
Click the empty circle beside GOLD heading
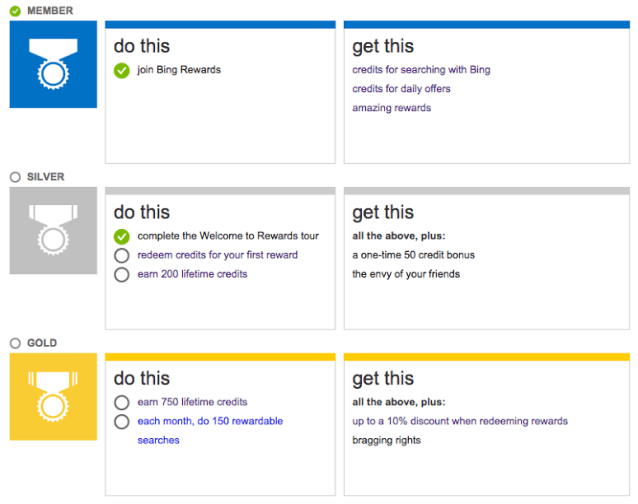[x=15, y=343]
